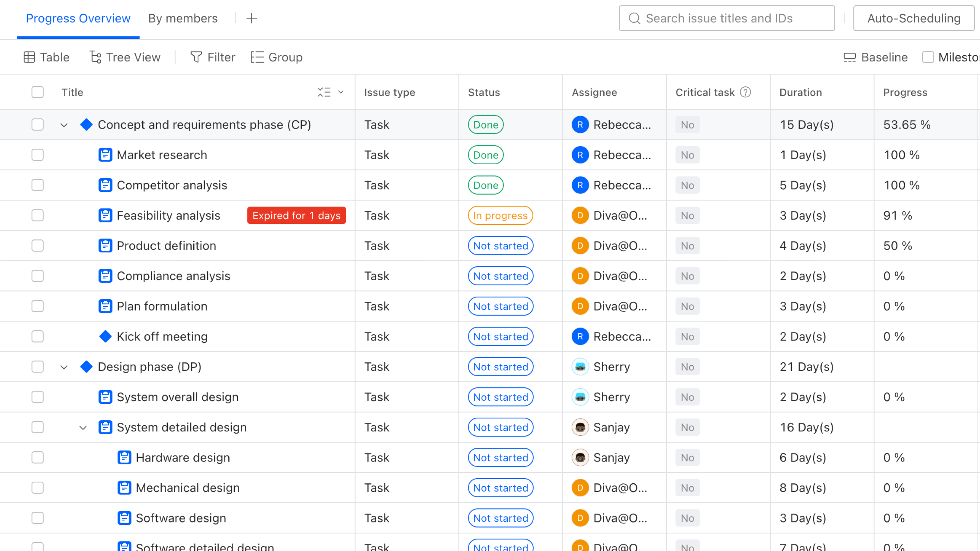
Task: Select all rows with the header checkbox
Action: (x=38, y=92)
